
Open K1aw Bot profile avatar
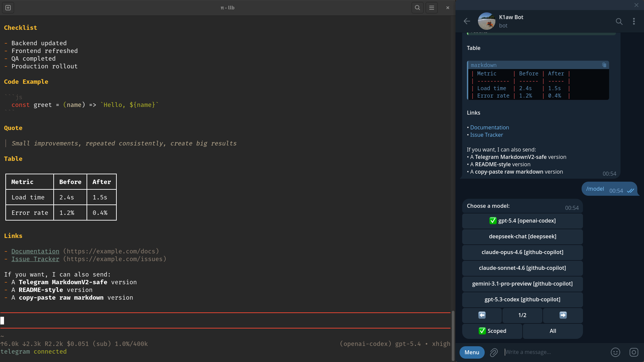486,21
